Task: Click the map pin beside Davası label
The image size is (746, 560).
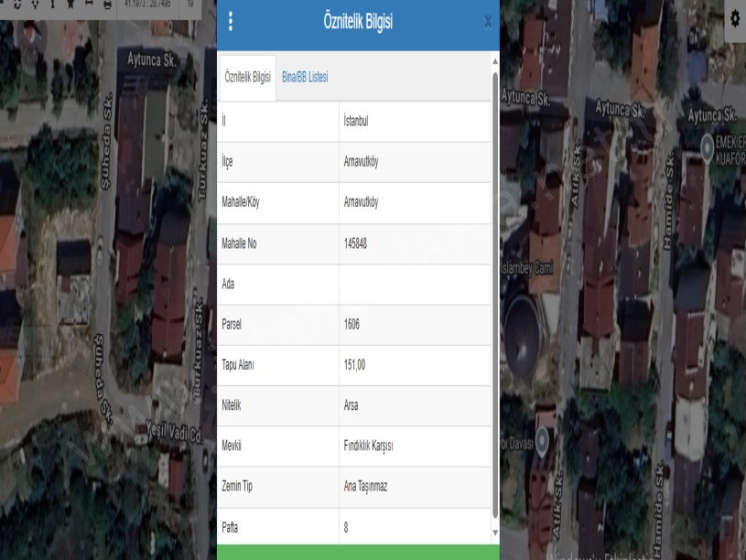Action: point(542,442)
